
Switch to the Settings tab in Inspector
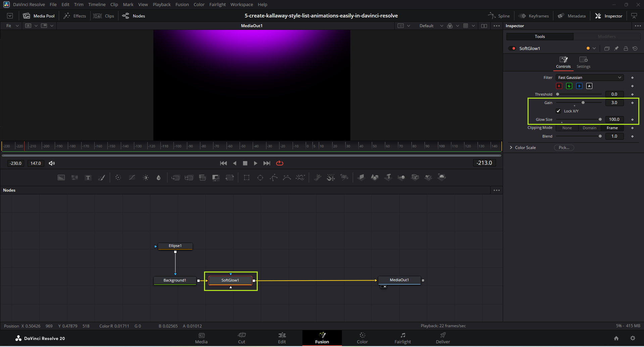[x=583, y=62]
